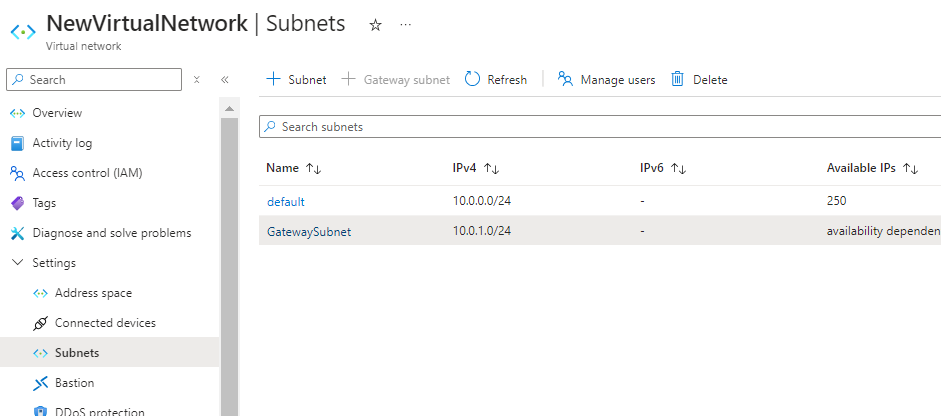Click the sidebar scrollbar up arrow
The image size is (941, 416).
[x=229, y=109]
